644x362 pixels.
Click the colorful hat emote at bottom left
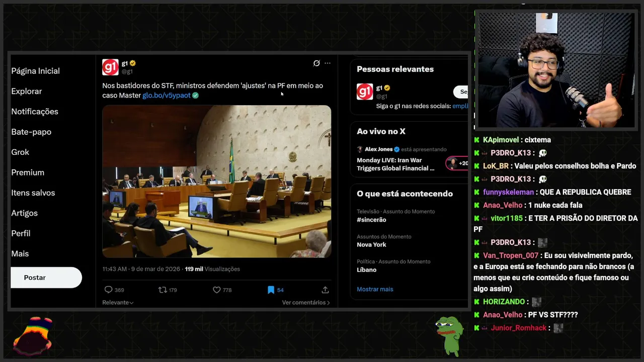click(34, 336)
